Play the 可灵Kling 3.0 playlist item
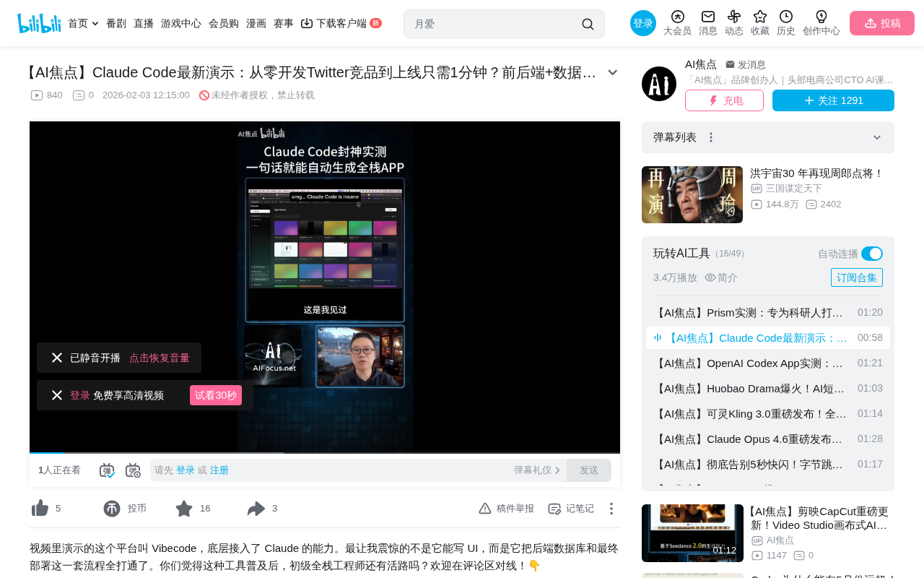 tap(768, 414)
